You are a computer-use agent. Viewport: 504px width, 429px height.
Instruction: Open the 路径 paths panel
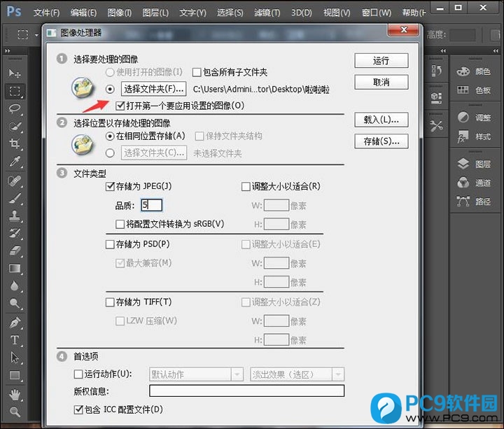click(x=474, y=202)
